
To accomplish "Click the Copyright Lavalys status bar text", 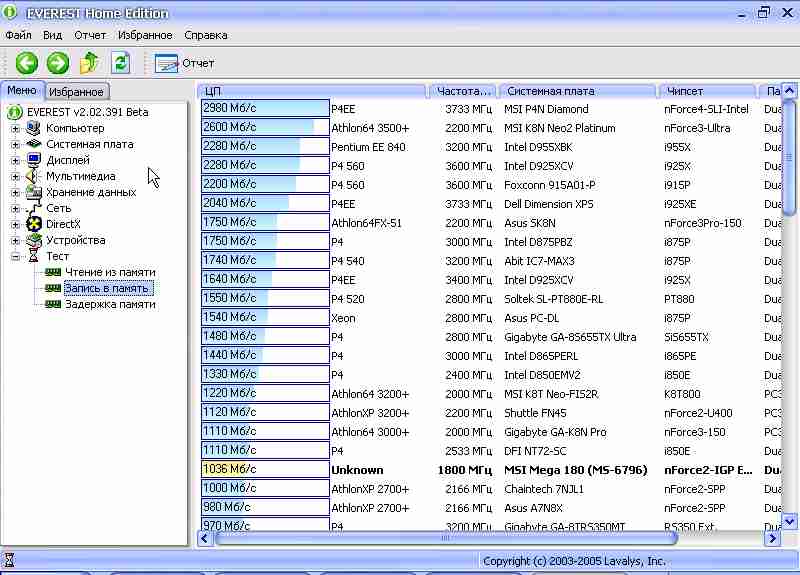I will (574, 561).
